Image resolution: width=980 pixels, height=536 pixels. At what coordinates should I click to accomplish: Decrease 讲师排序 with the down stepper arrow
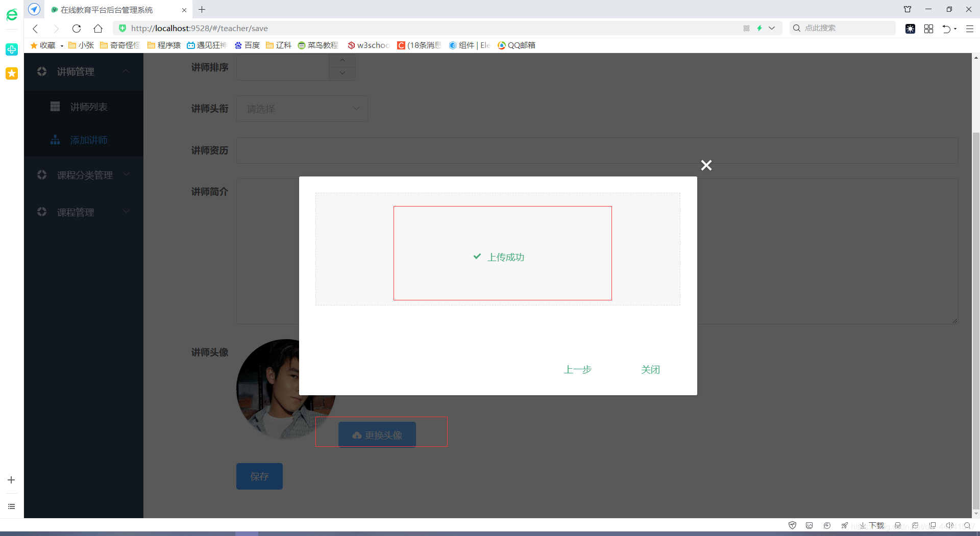(x=342, y=73)
